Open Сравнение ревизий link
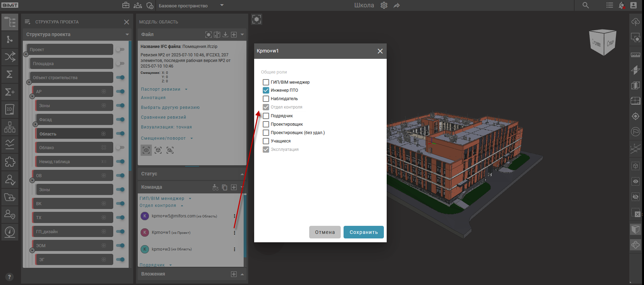The width and height of the screenshot is (644, 285). tap(163, 117)
